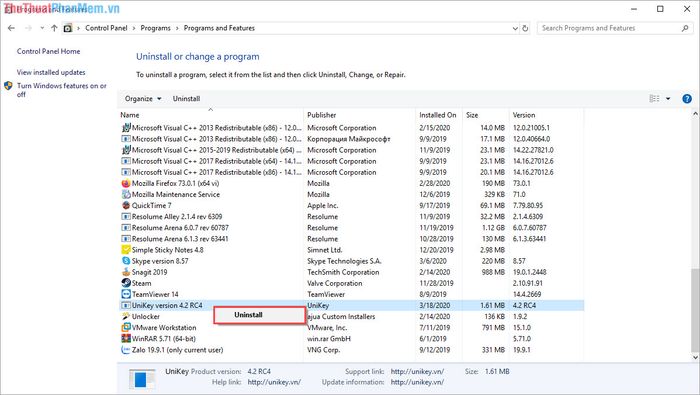Screen dimensions: 700x395
Task: Select the Skype version 8.57 icon
Action: pos(126,261)
